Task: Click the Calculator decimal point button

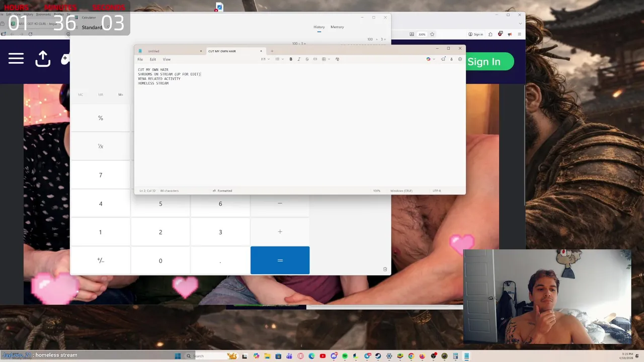Action: (x=220, y=260)
